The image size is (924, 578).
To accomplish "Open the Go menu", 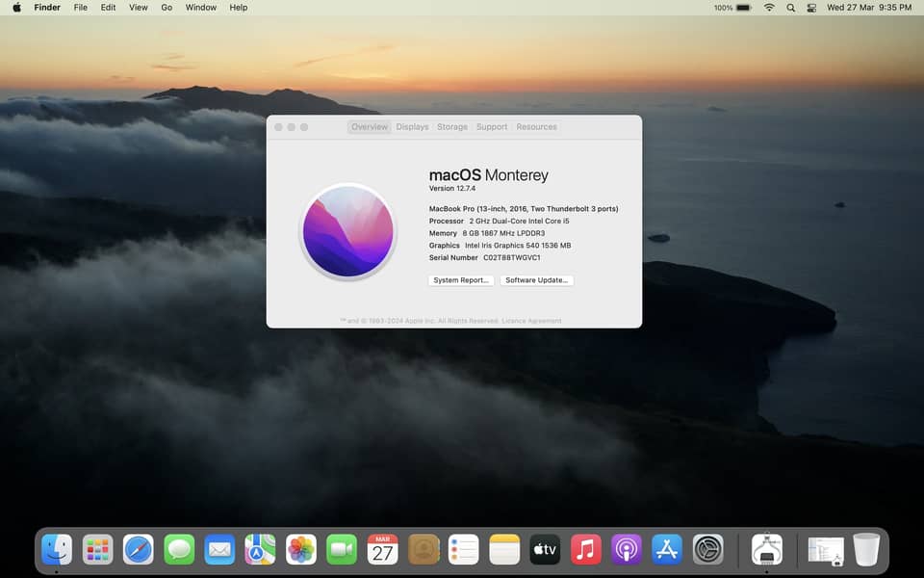I will coord(167,8).
